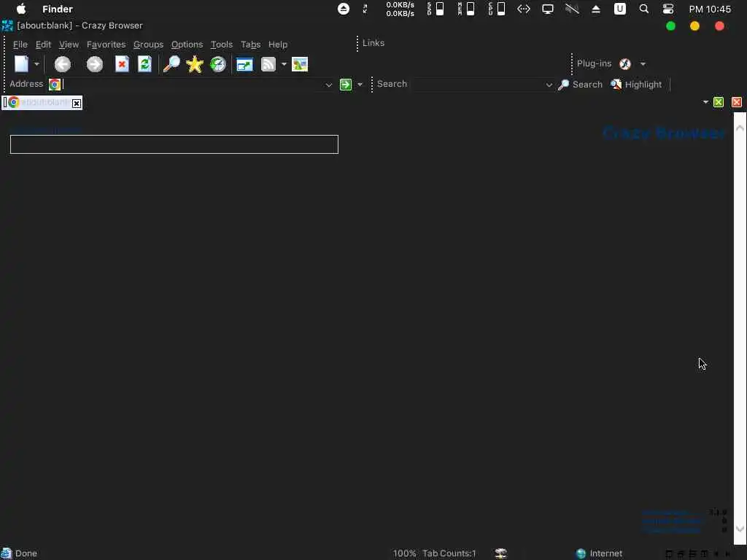Click the Crazy Browser link on page
This screenshot has width=747, height=560.
click(664, 133)
